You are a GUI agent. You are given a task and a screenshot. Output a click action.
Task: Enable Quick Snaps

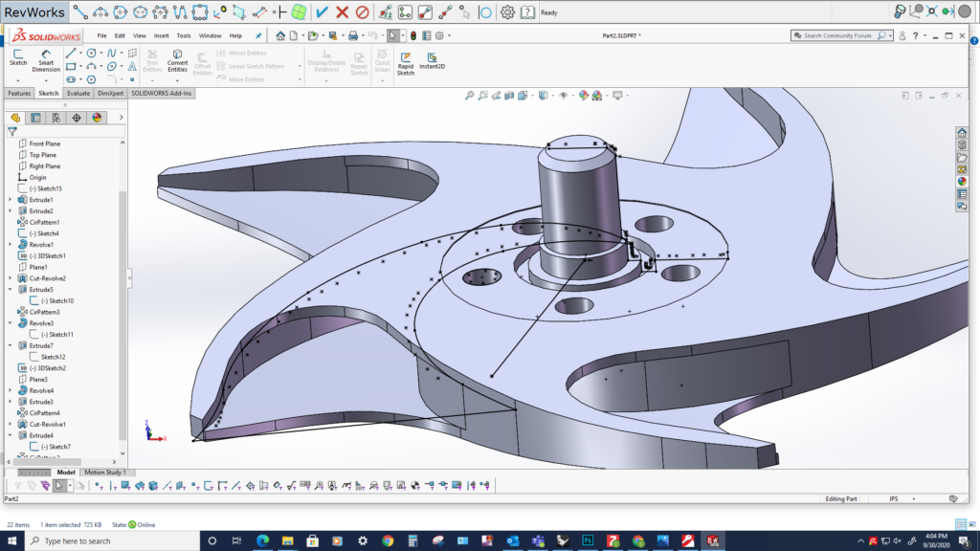coord(381,59)
